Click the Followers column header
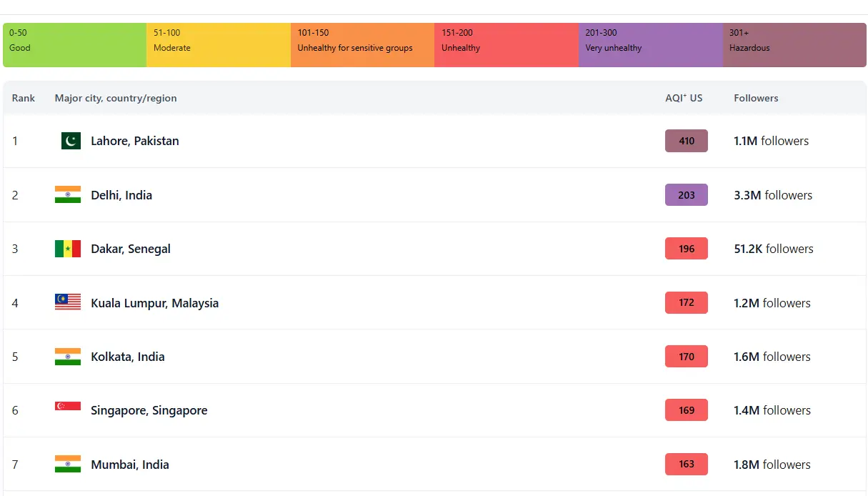The image size is (868, 496). (756, 98)
